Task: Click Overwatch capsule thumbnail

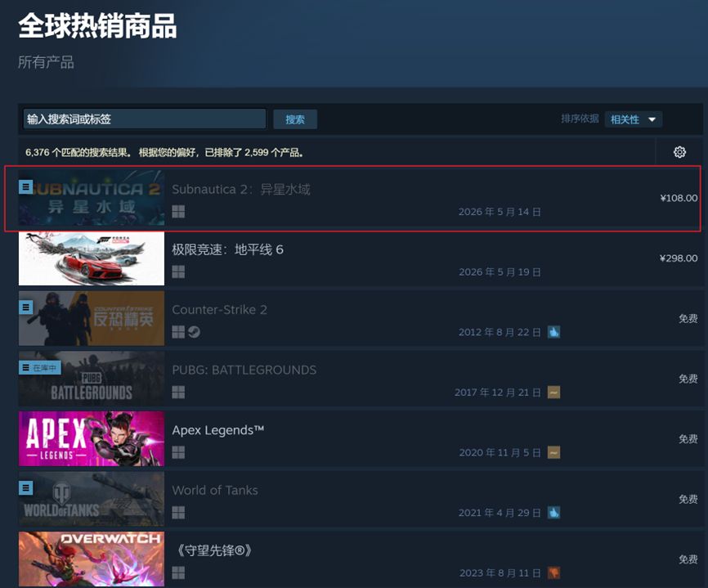Action: [92, 559]
